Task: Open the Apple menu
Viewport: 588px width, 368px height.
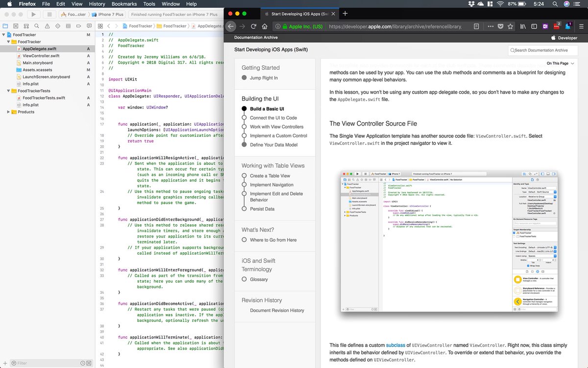Action: [9, 4]
